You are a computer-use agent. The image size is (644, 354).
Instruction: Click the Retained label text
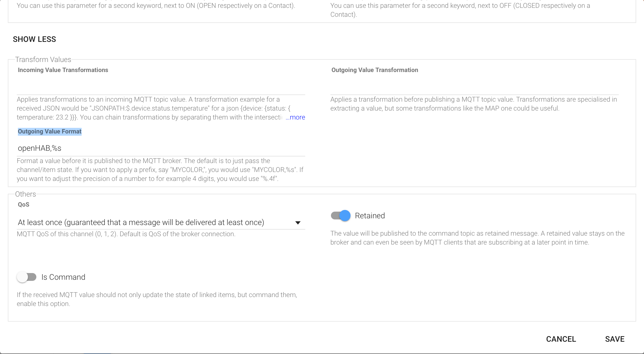coord(370,216)
